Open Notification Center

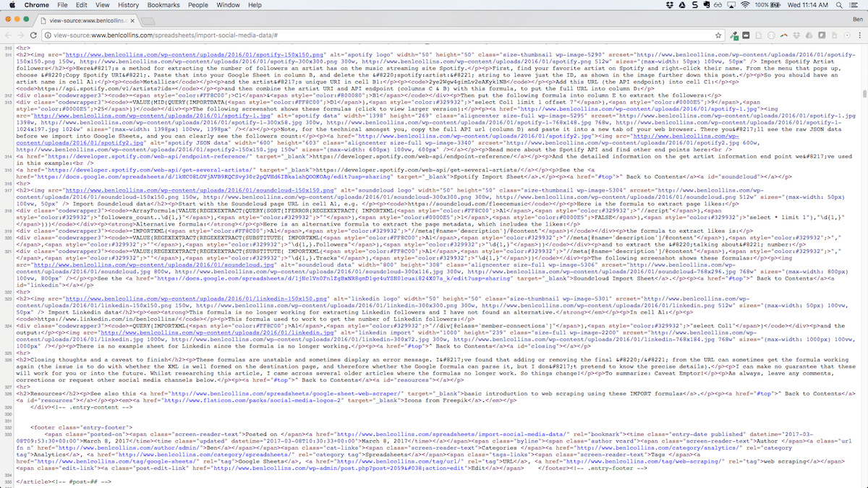pos(854,5)
